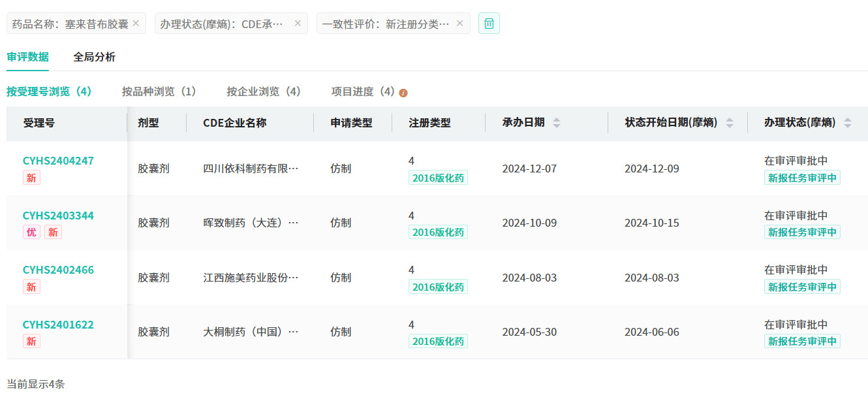Screen dimensions: 868x405
Task: Remove the 一致性评价 filter tag
Action: pyautogui.click(x=459, y=23)
